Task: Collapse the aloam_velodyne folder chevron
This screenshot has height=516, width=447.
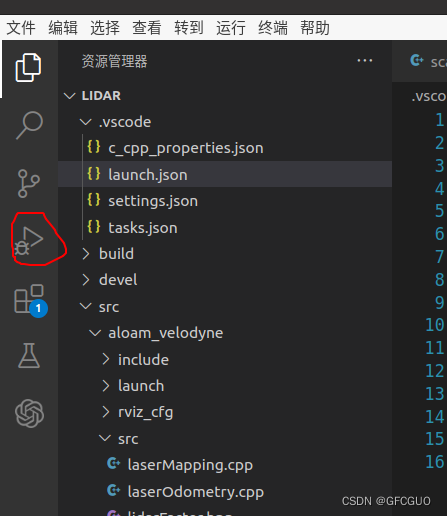Action: coord(95,333)
